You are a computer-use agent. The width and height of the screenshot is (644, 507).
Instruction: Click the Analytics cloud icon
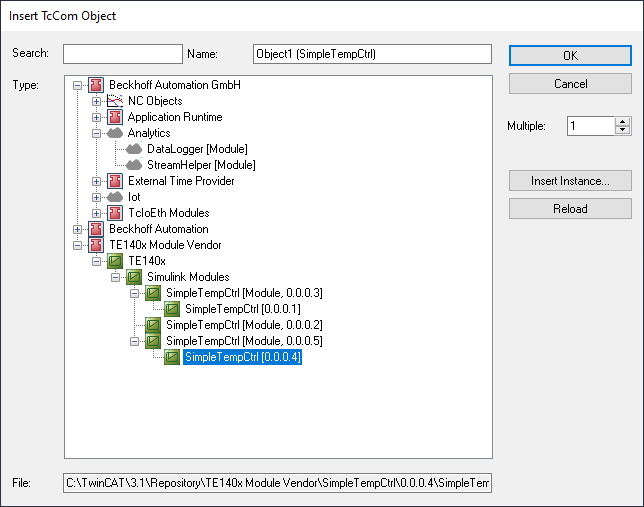115,133
